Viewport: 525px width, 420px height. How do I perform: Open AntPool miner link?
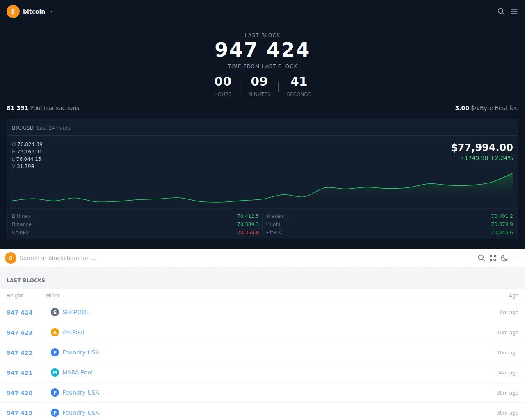73,332
